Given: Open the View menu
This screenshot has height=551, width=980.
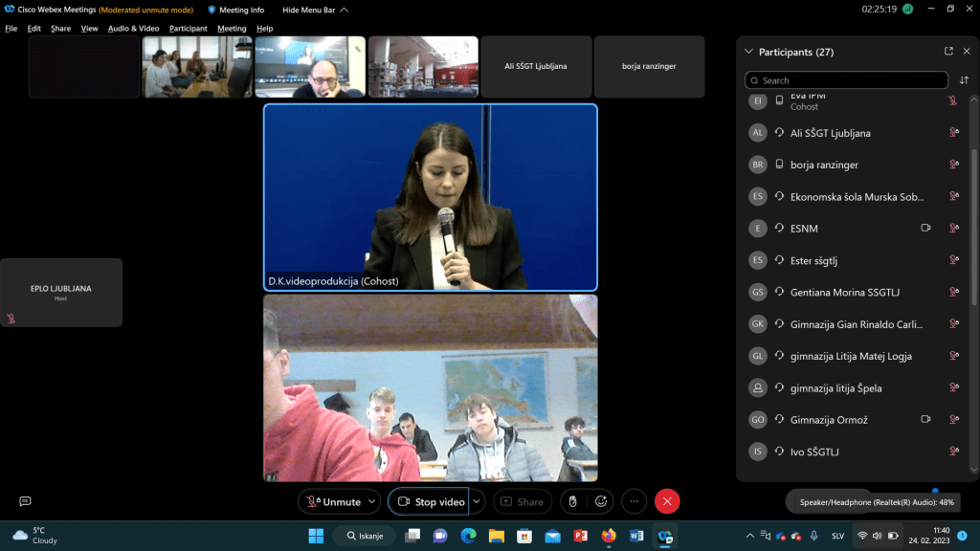Looking at the screenshot, I should pos(89,28).
